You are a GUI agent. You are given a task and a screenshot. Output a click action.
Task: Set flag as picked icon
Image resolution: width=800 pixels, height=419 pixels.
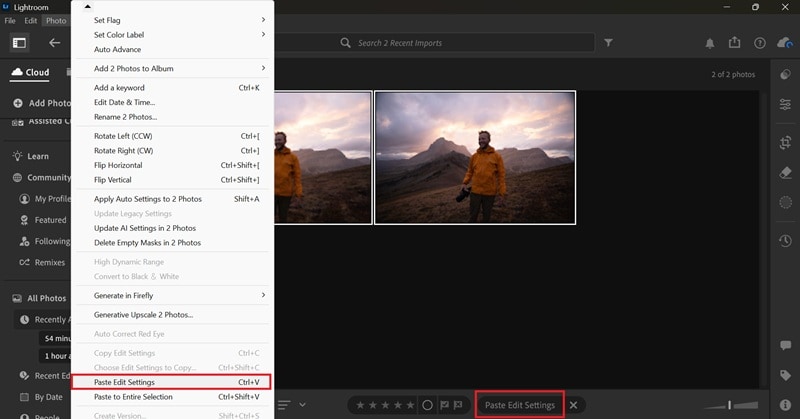444,405
